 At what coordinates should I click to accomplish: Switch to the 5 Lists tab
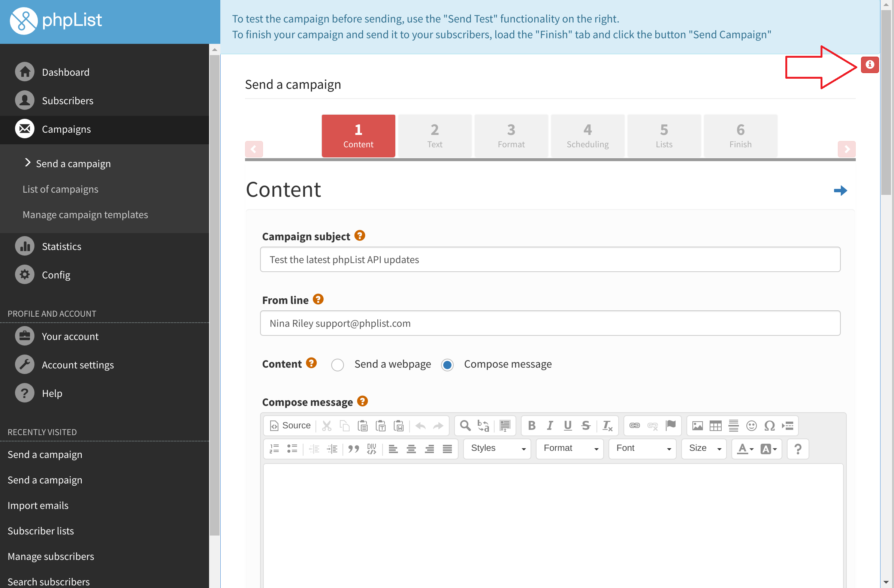(x=664, y=136)
